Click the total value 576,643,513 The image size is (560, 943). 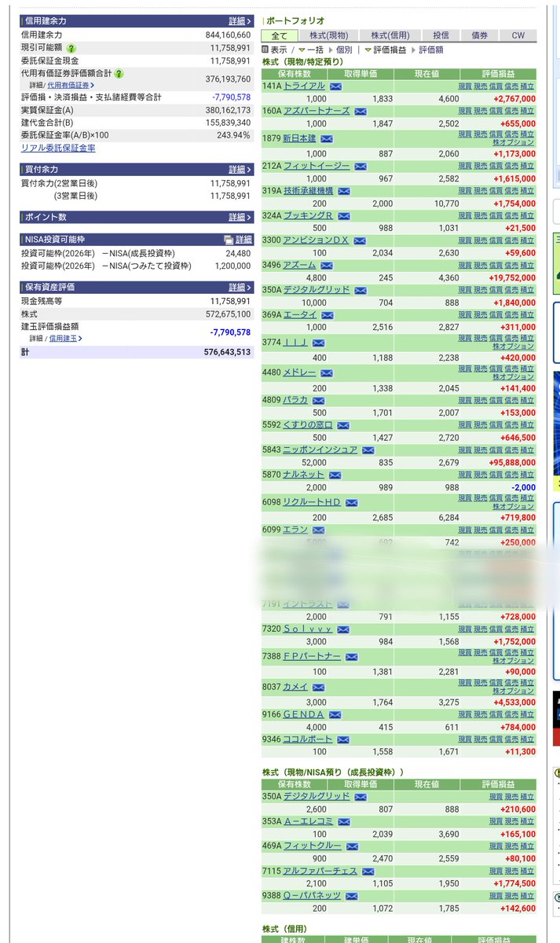pyautogui.click(x=227, y=352)
